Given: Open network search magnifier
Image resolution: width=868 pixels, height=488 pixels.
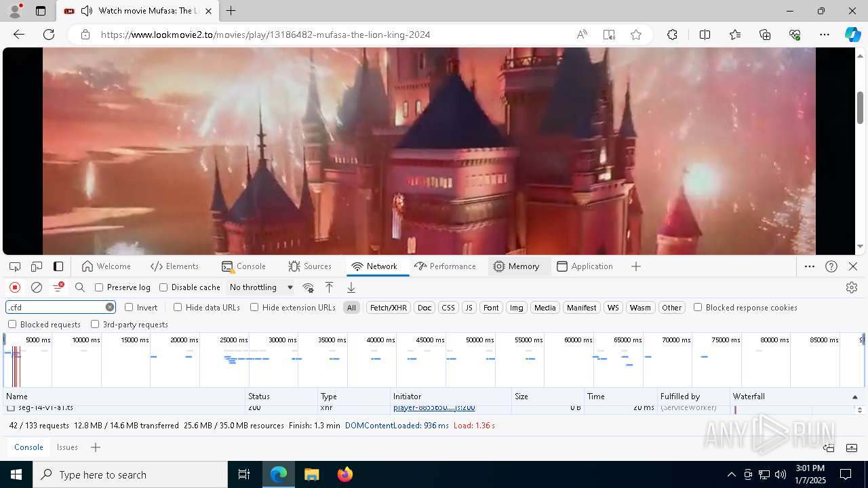Looking at the screenshot, I should click(x=80, y=287).
